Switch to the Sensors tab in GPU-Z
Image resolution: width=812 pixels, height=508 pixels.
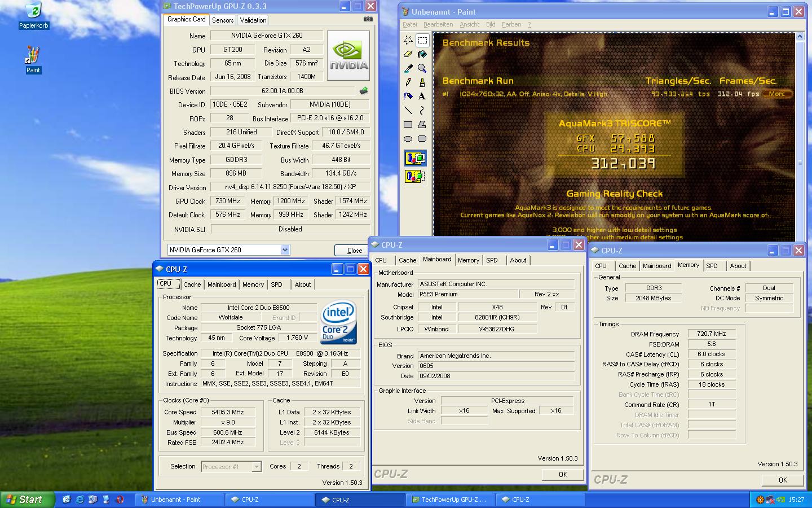click(223, 20)
